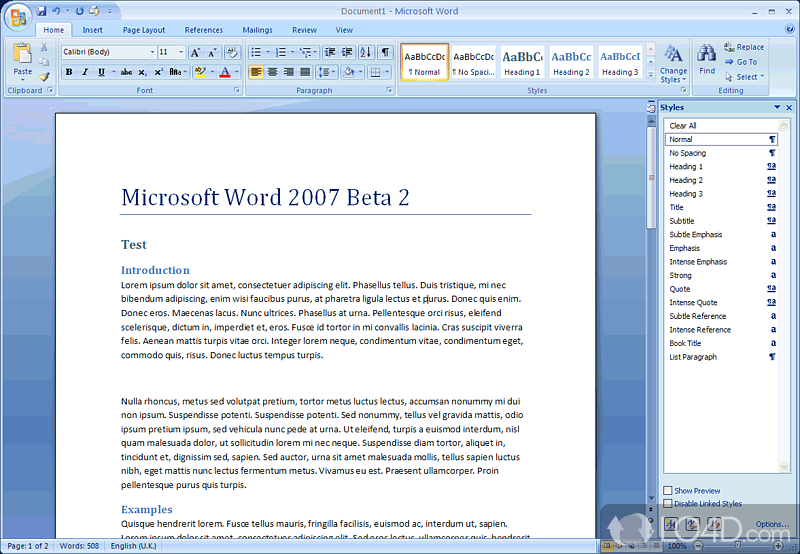The width and height of the screenshot is (800, 554).
Task: Switch to the Insert tab
Action: (92, 30)
